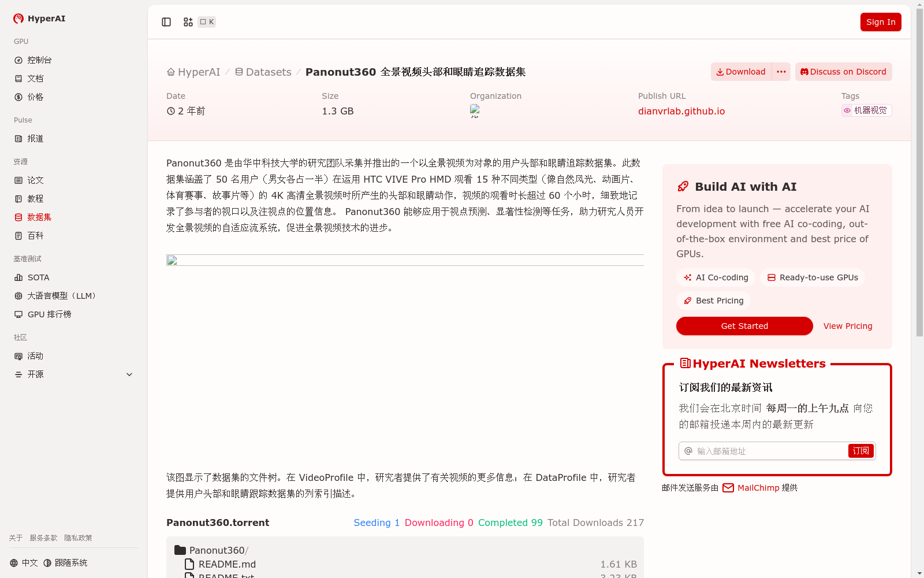Click the AI Co-coding chip
Screen dimensions: 924x578
[x=716, y=277]
